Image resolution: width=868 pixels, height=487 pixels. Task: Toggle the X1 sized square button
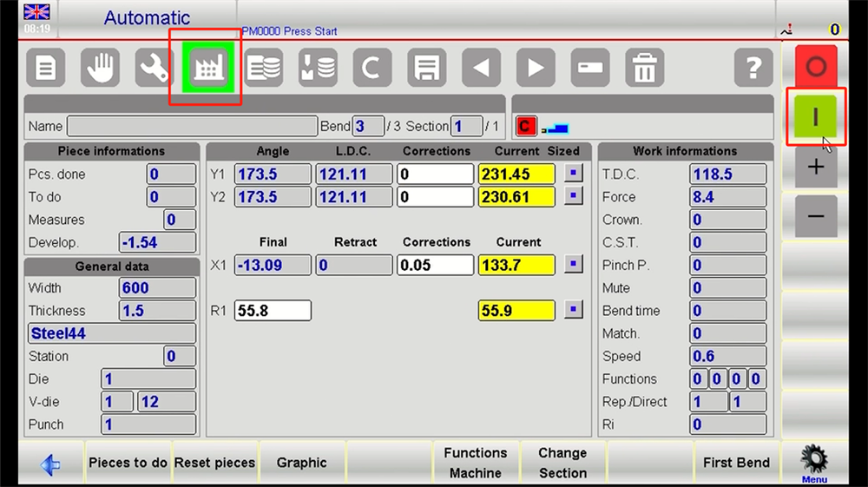click(573, 265)
